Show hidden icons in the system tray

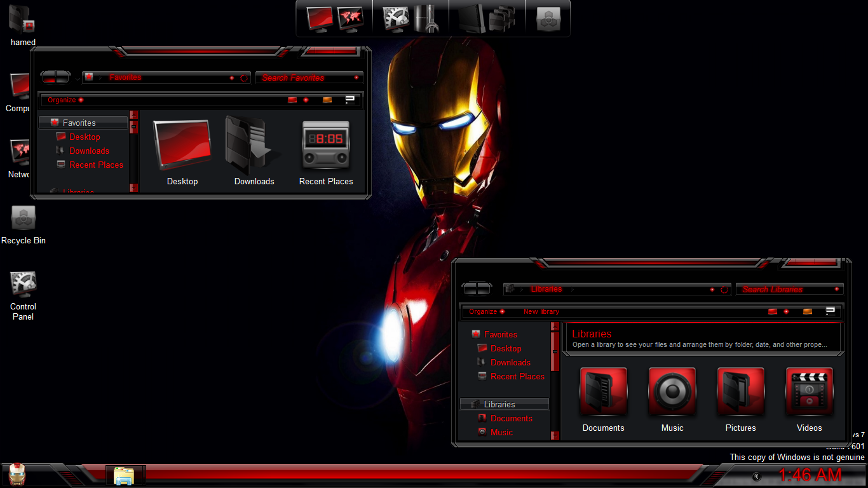(756, 477)
